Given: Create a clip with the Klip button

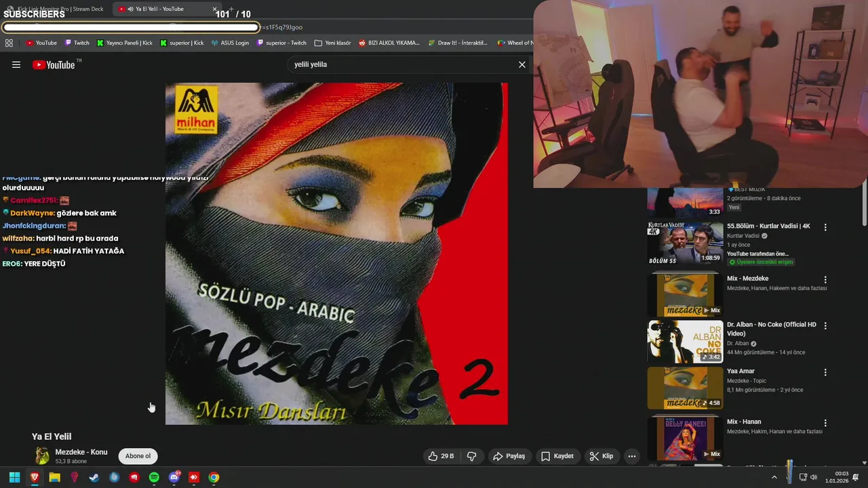Looking at the screenshot, I should [601, 456].
